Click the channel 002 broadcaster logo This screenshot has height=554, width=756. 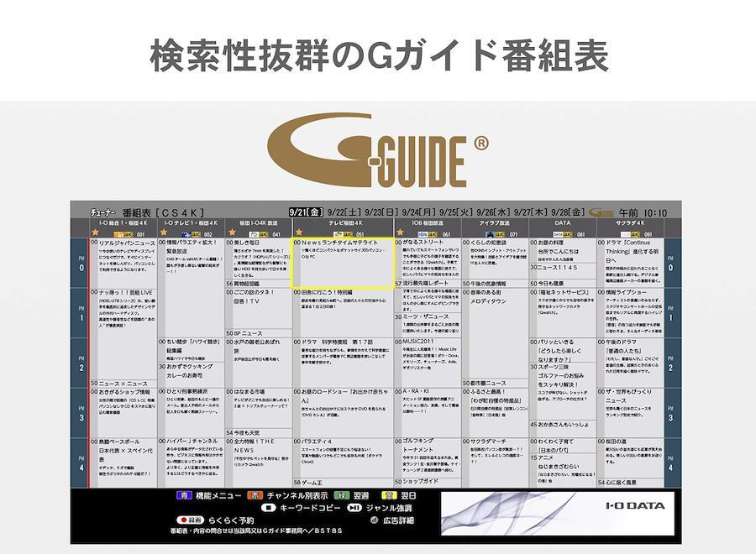pyautogui.click(x=186, y=234)
